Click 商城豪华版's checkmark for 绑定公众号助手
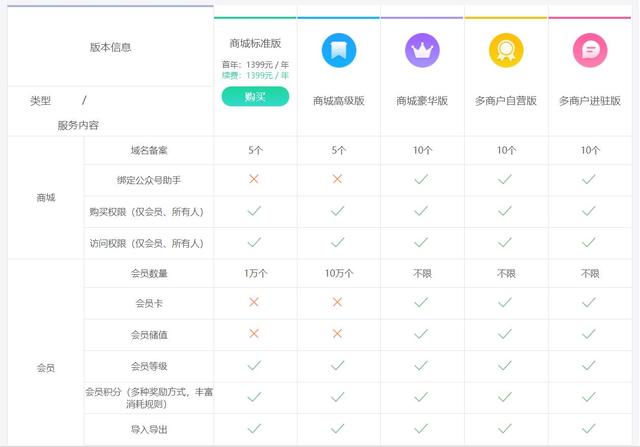This screenshot has height=447, width=640. (x=421, y=179)
